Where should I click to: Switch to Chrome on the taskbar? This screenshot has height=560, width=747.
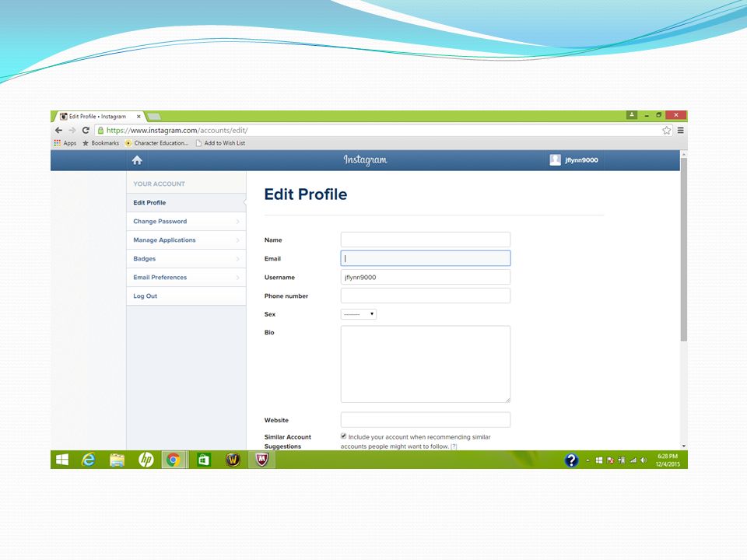pos(174,460)
